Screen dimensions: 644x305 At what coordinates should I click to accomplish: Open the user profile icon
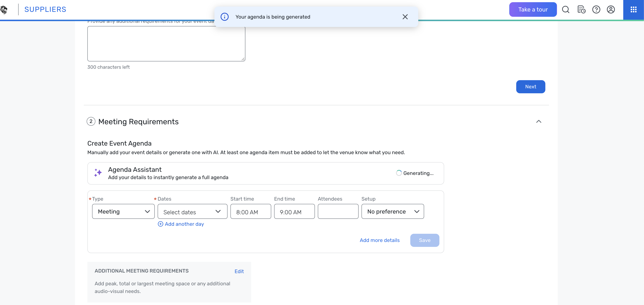611,10
